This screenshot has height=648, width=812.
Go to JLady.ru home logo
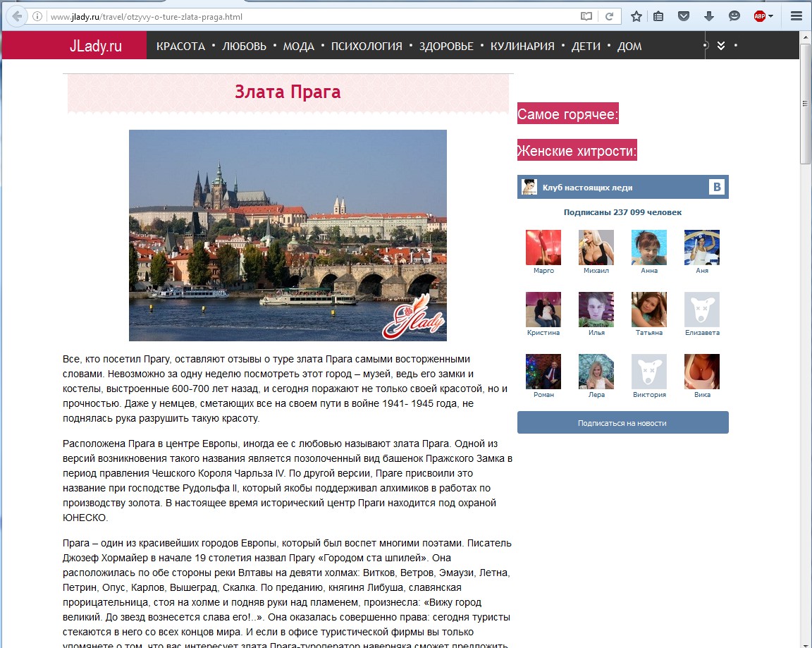coord(96,46)
